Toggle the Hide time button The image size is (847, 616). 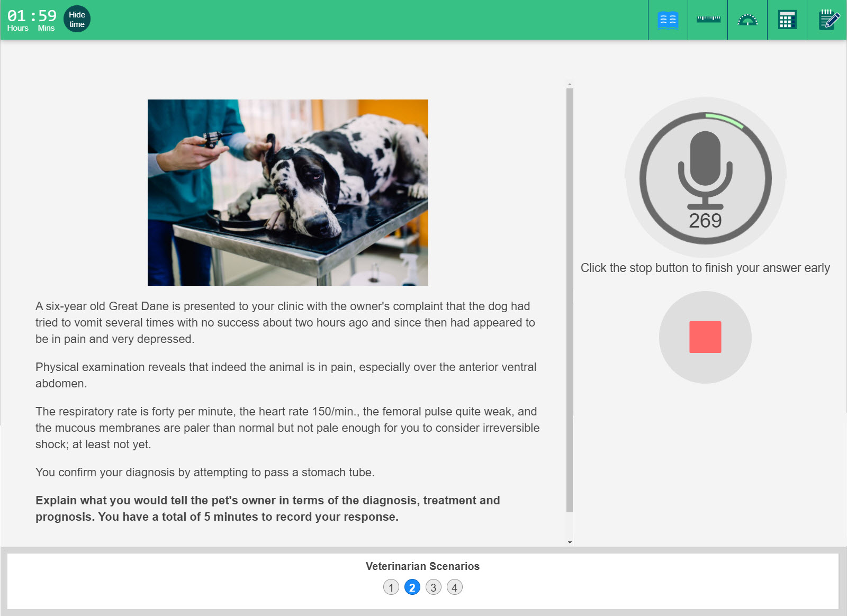click(x=77, y=20)
